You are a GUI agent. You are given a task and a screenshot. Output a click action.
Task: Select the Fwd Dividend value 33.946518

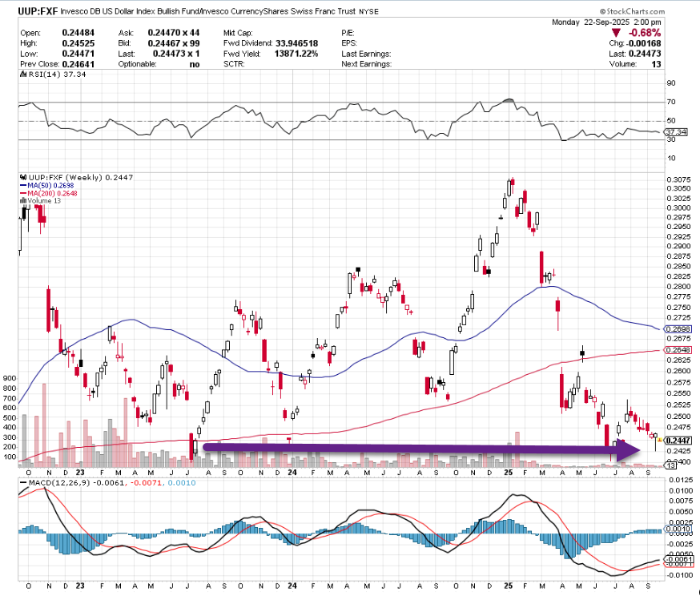[x=297, y=43]
